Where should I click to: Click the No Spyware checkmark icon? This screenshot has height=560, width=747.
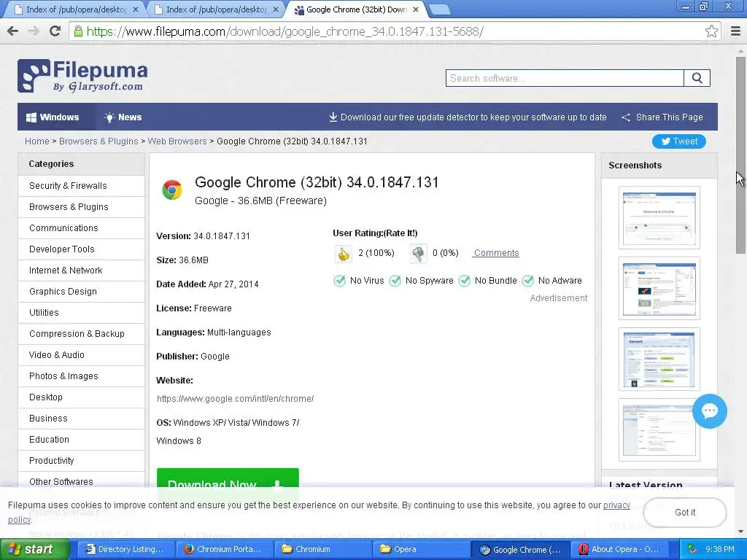coord(395,281)
